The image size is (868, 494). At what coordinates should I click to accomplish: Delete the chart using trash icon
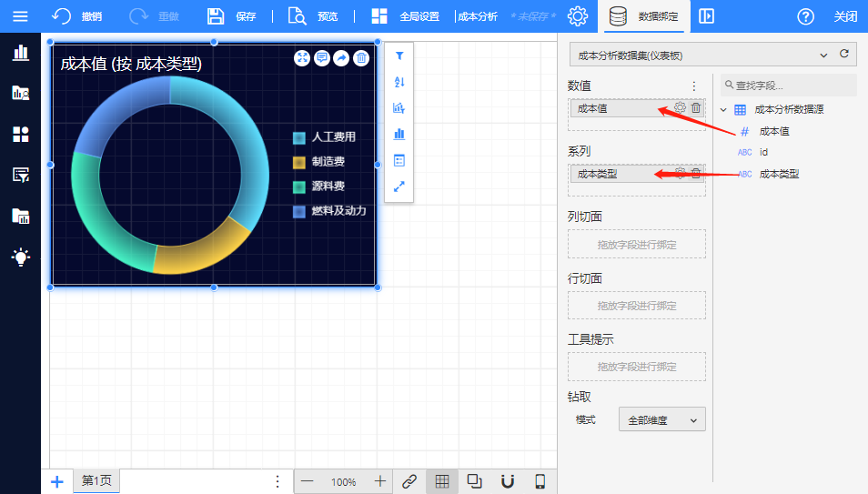(x=361, y=58)
